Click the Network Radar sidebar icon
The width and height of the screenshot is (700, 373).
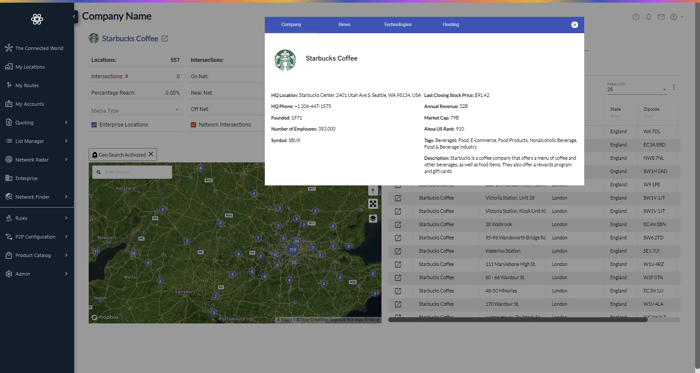tap(8, 159)
